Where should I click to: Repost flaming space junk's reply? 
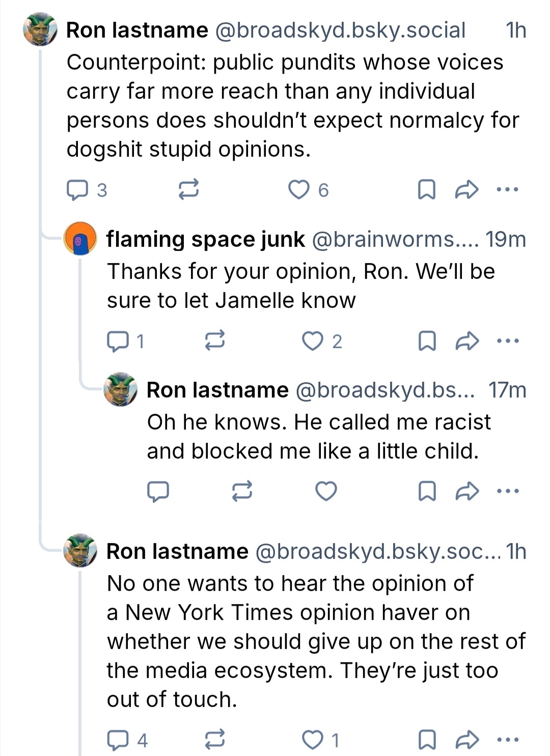214,341
